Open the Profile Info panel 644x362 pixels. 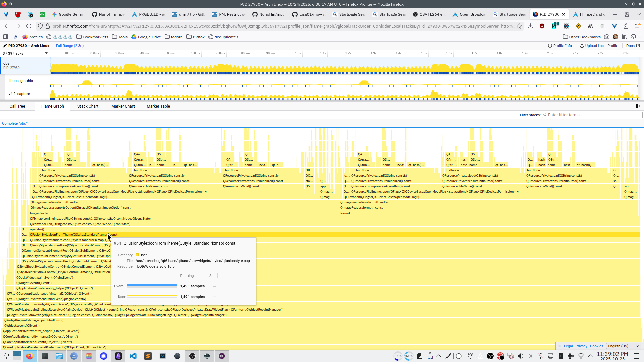(560, 46)
